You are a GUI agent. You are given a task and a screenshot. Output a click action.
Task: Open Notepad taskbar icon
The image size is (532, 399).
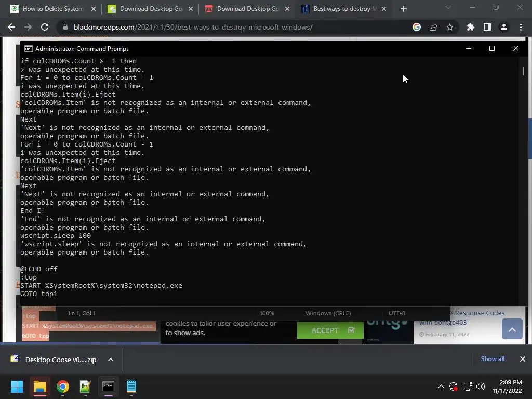coord(131,387)
